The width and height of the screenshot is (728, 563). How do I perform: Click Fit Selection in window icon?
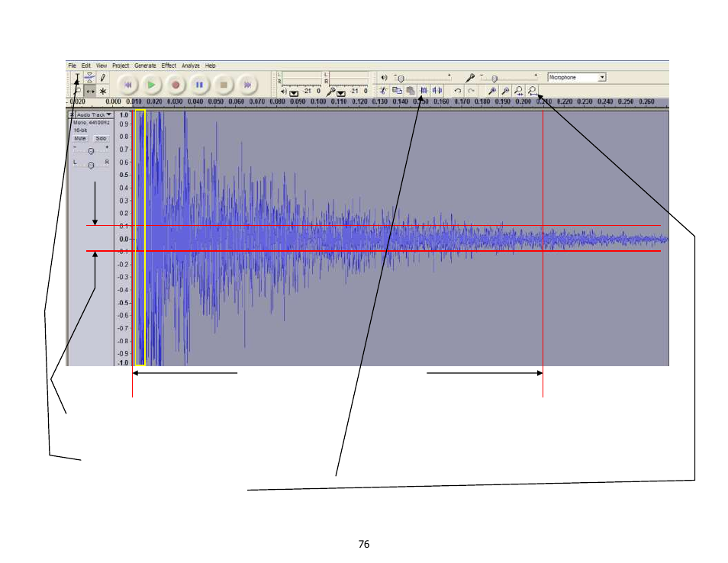[x=519, y=91]
